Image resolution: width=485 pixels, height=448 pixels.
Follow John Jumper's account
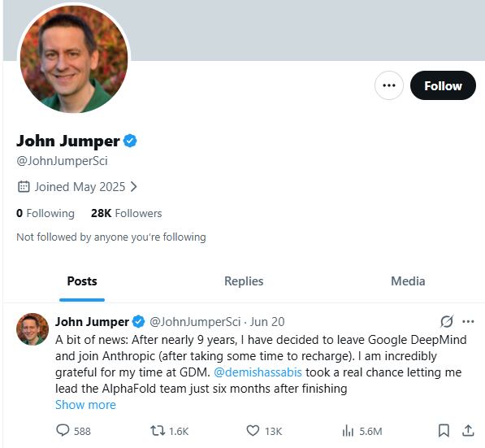pos(443,85)
